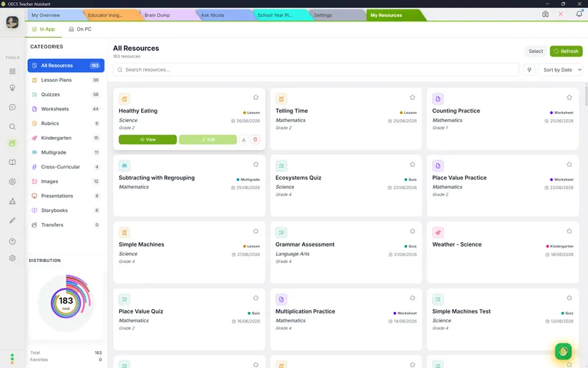Click the voice search microphone icon
This screenshot has width=588, height=368.
[x=529, y=70]
